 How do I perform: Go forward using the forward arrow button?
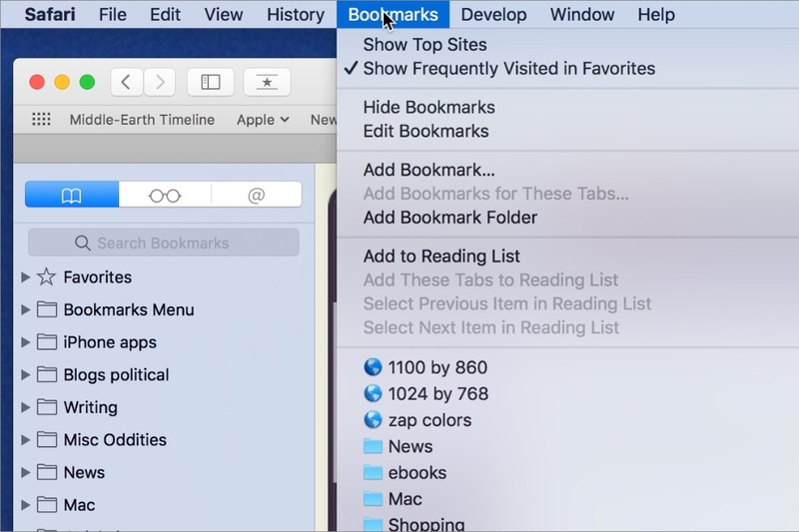160,82
